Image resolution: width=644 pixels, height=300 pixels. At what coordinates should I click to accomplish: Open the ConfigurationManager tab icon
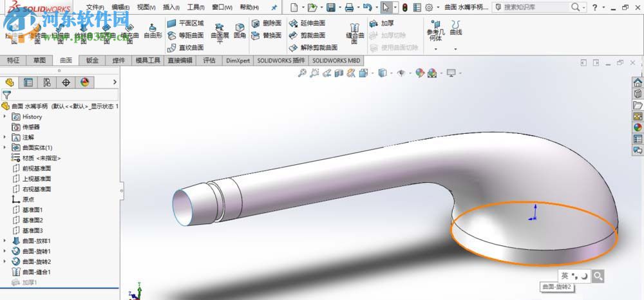(x=47, y=82)
